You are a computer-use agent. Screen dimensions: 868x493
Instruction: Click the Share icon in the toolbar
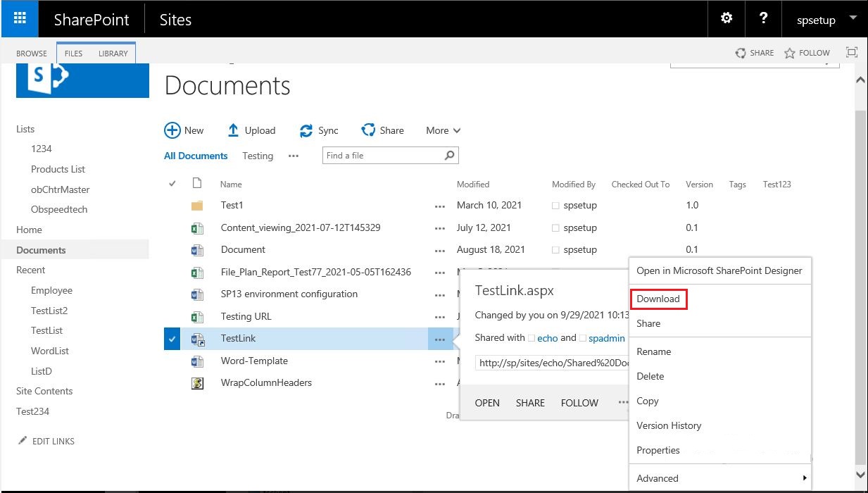pos(367,130)
